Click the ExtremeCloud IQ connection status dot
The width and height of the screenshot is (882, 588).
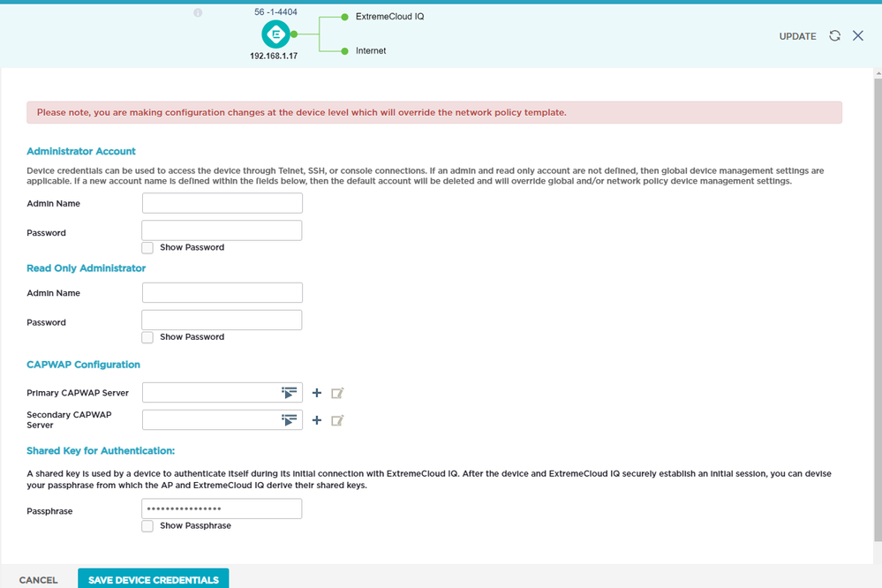(345, 17)
